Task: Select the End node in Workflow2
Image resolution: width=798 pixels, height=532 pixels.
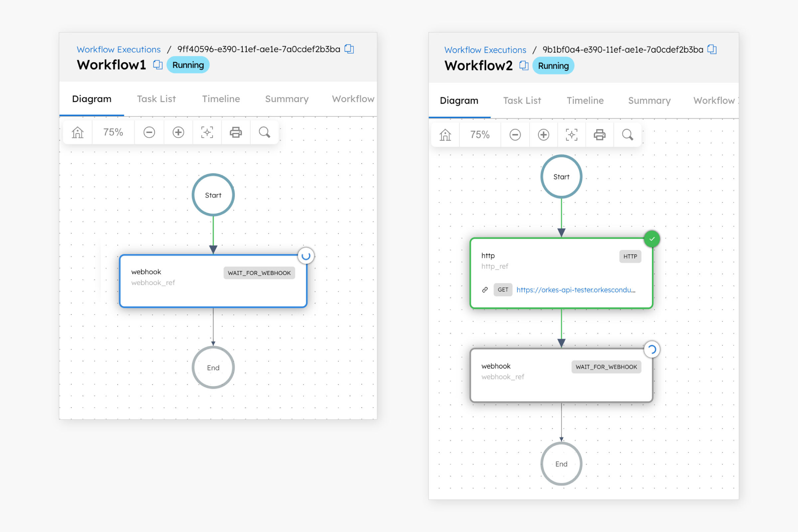Action: [561, 464]
